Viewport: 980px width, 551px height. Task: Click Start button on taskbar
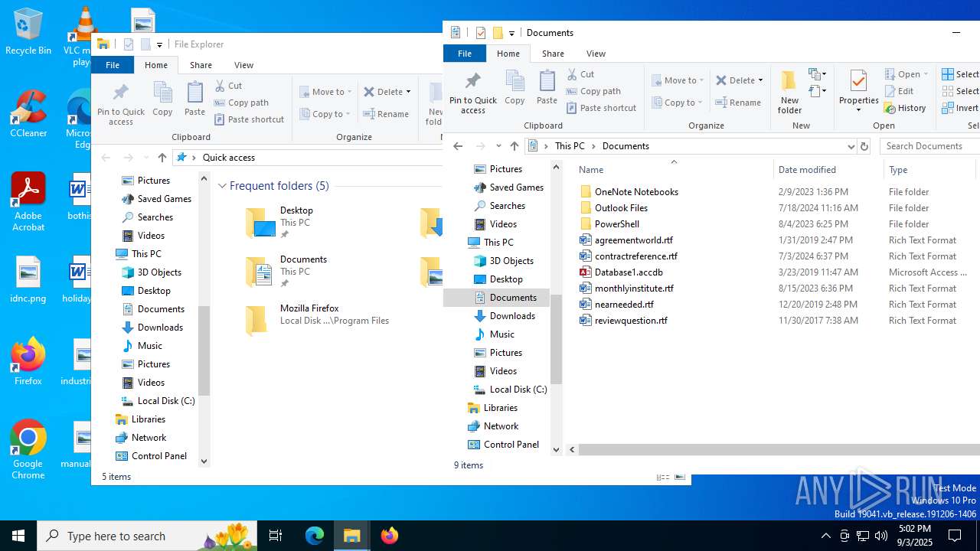coord(18,536)
